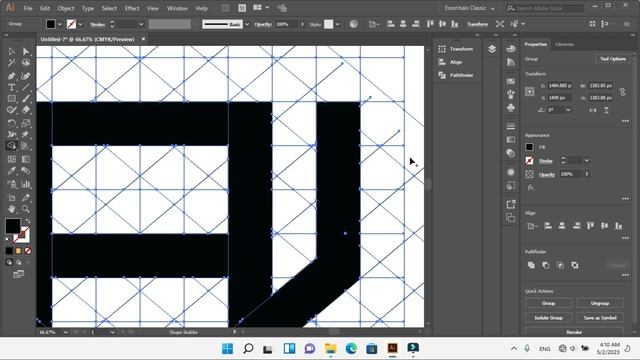Open the Window menu
Viewport: 640px width, 360px height.
tap(177, 8)
